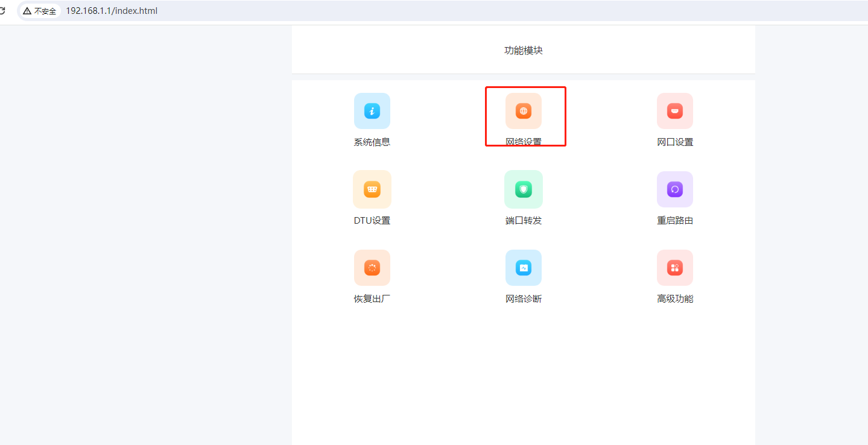Click the 功能模块 header title

524,51
